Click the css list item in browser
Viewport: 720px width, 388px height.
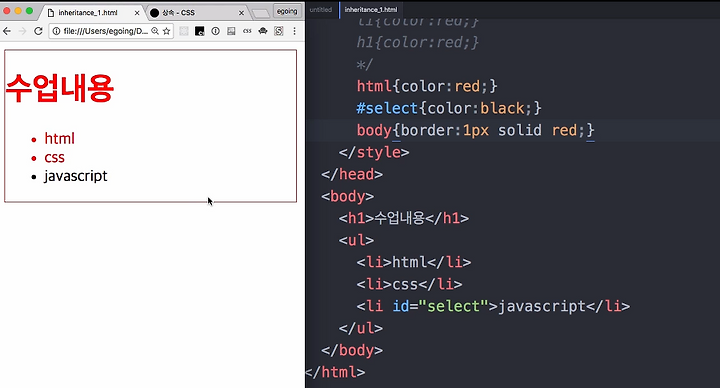pos(54,157)
